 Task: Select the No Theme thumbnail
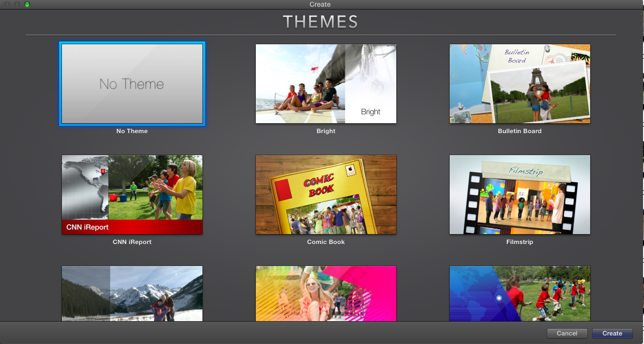pyautogui.click(x=132, y=84)
